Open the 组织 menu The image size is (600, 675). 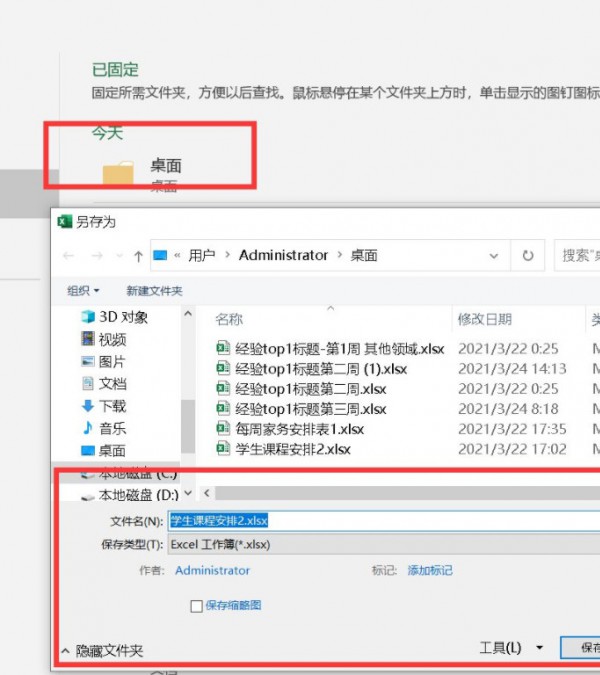83,291
